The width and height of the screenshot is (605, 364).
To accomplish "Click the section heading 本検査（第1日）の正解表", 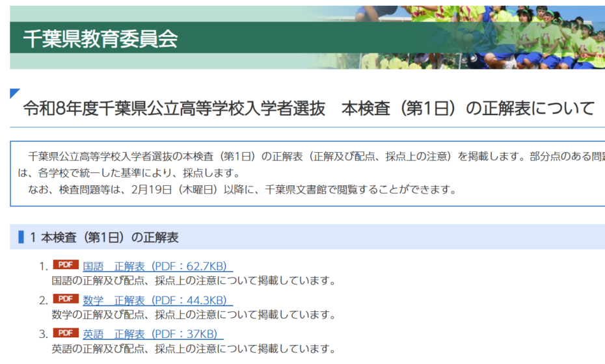I will [109, 237].
